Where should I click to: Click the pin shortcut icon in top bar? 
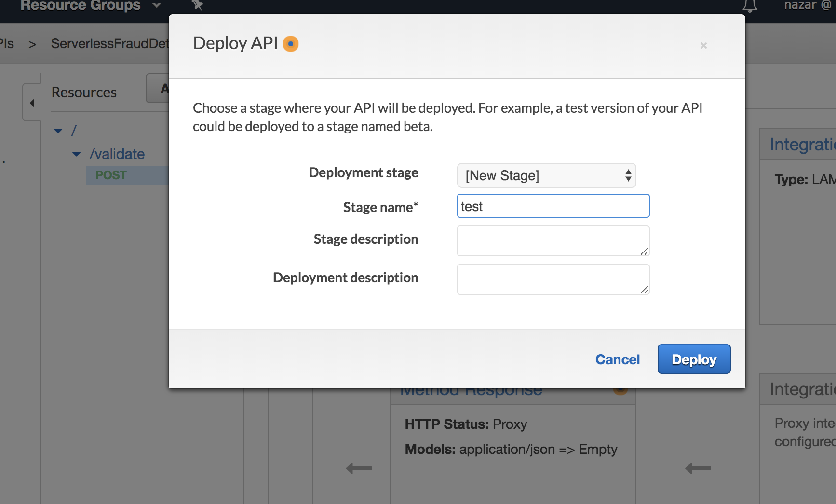click(197, 5)
